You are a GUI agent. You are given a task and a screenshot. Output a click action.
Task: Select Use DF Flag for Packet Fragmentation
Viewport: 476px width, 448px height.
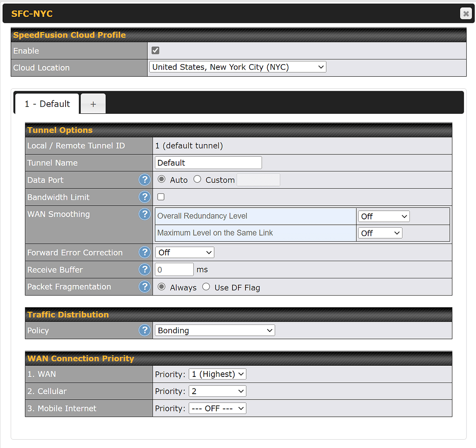point(206,287)
